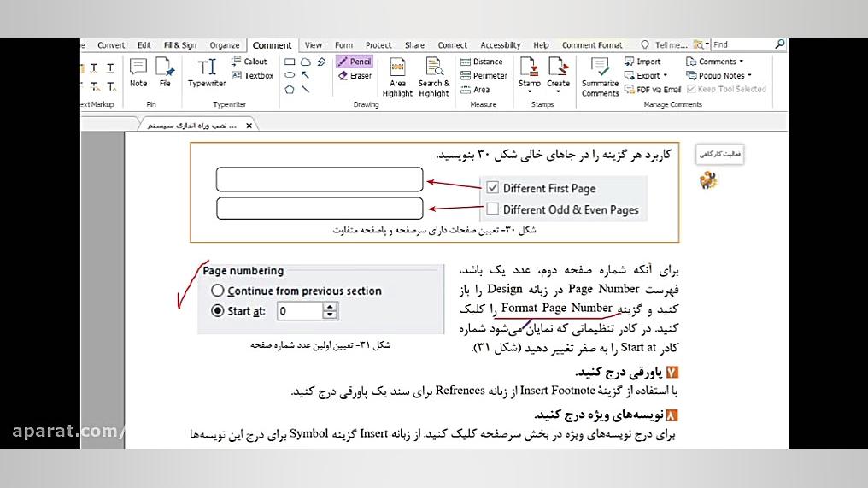Switch to the Edit tab
Screen dimensions: 868x488
(x=144, y=45)
